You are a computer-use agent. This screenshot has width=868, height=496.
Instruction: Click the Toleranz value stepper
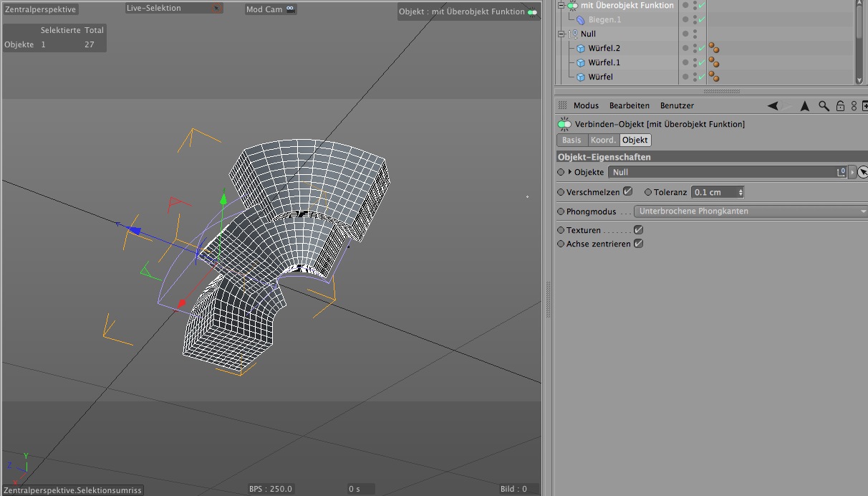tap(741, 192)
